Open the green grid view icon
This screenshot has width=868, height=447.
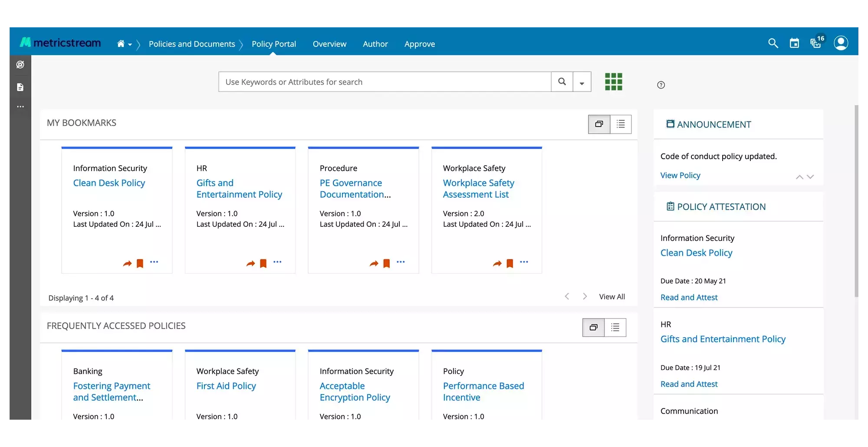614,82
